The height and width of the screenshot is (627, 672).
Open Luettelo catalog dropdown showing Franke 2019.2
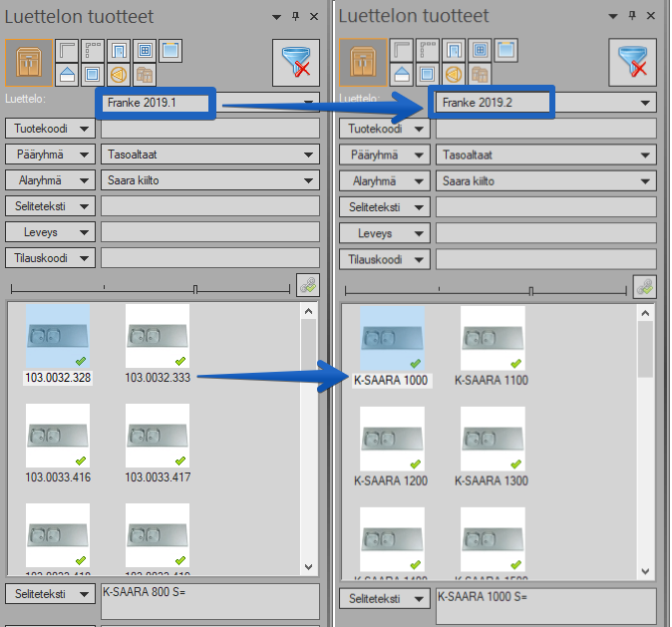click(x=645, y=103)
